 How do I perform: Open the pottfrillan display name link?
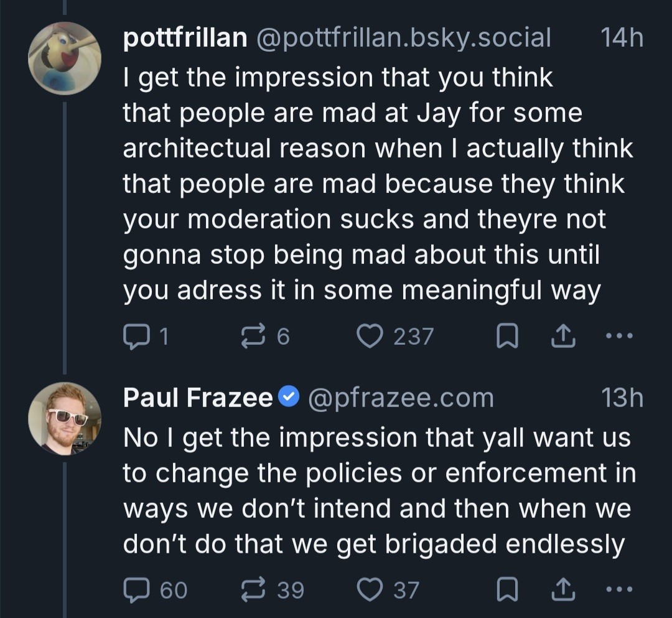click(x=185, y=39)
